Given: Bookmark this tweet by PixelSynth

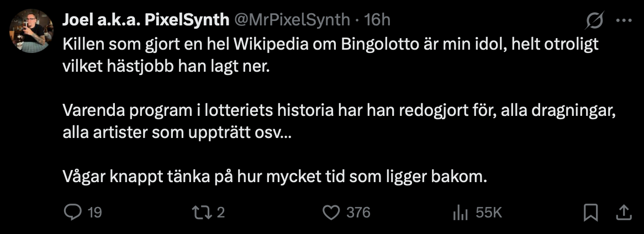Looking at the screenshot, I should [590, 212].
